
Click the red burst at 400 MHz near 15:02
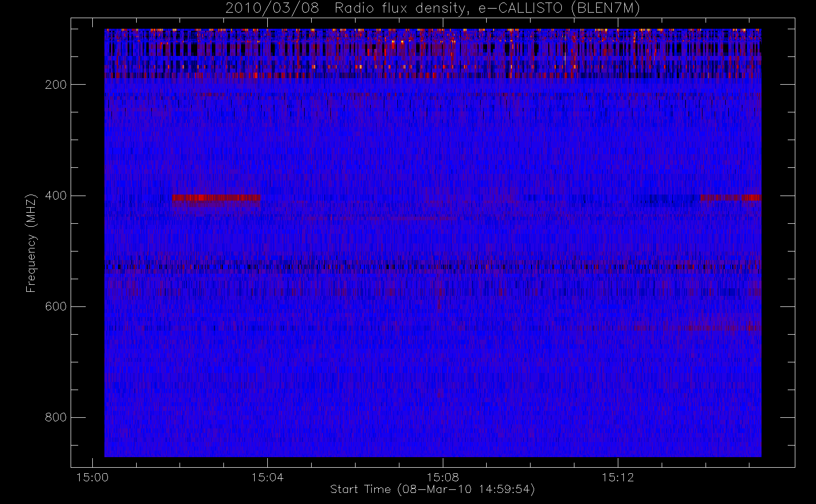(216, 198)
